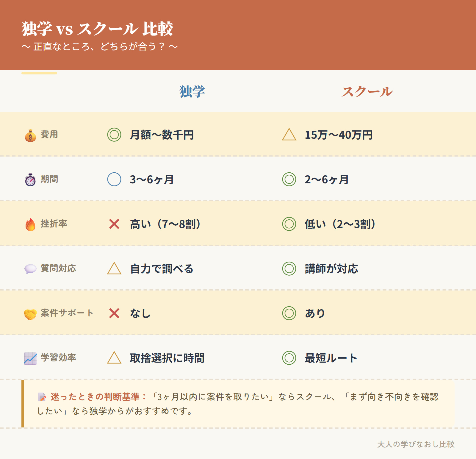Click the value 2〜6ヶ月

[x=327, y=179]
